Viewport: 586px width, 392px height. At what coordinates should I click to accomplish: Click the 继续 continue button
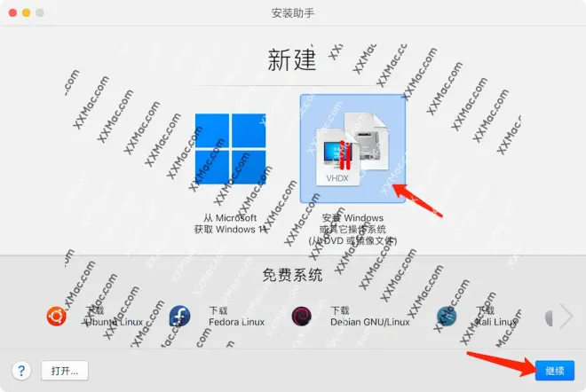555,371
